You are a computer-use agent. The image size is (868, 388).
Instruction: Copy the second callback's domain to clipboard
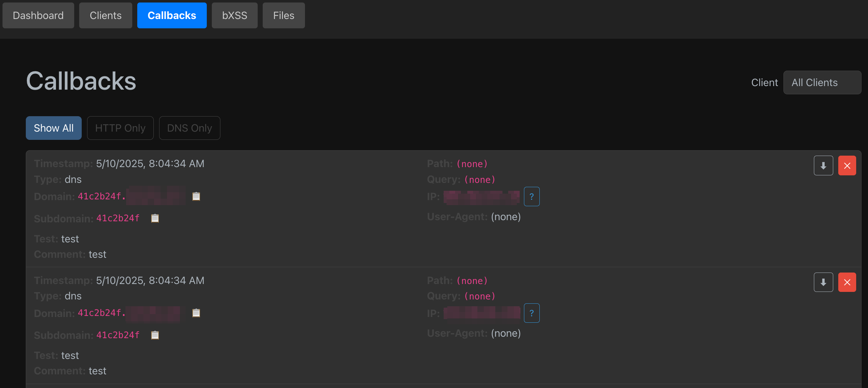click(x=196, y=313)
